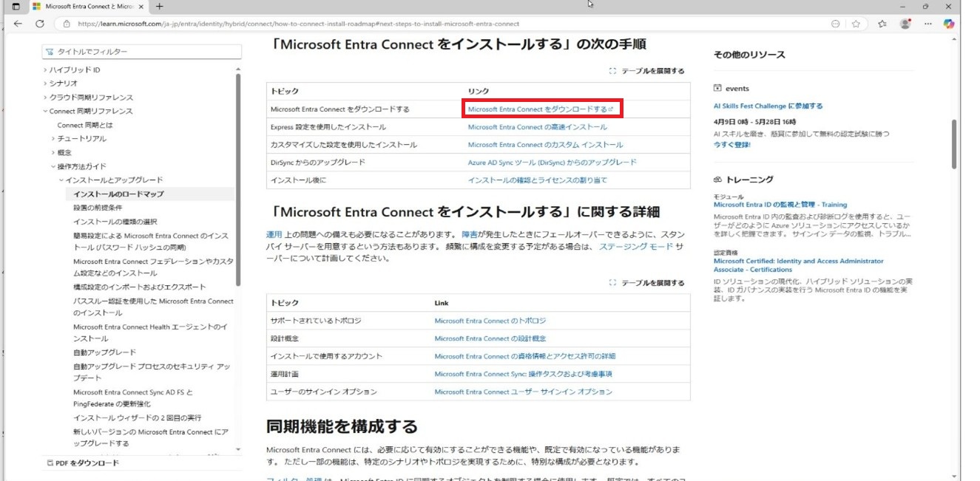980x481 pixels.
Task: Open Microsoft Entra Connect をダウンロードする link
Action: [541, 109]
